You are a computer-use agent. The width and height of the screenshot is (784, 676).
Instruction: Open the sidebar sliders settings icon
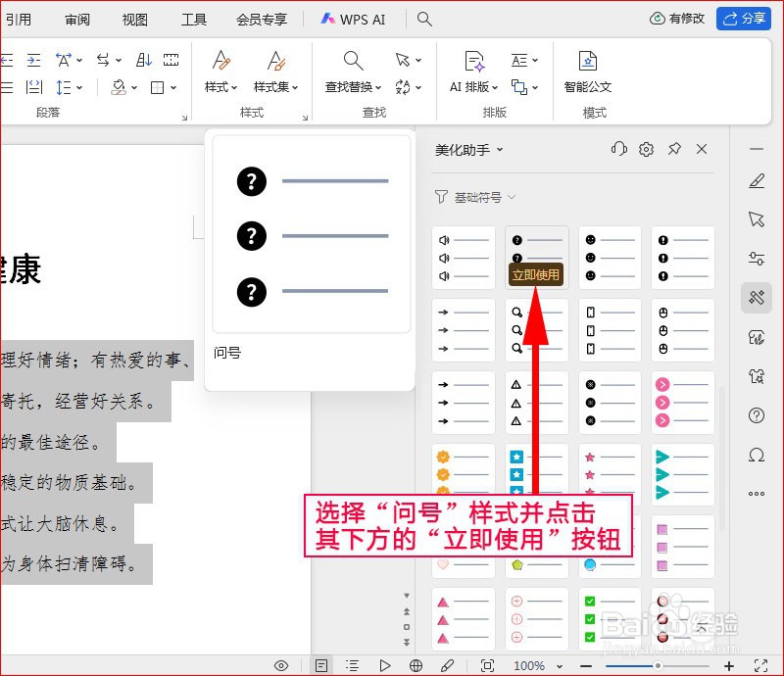757,258
